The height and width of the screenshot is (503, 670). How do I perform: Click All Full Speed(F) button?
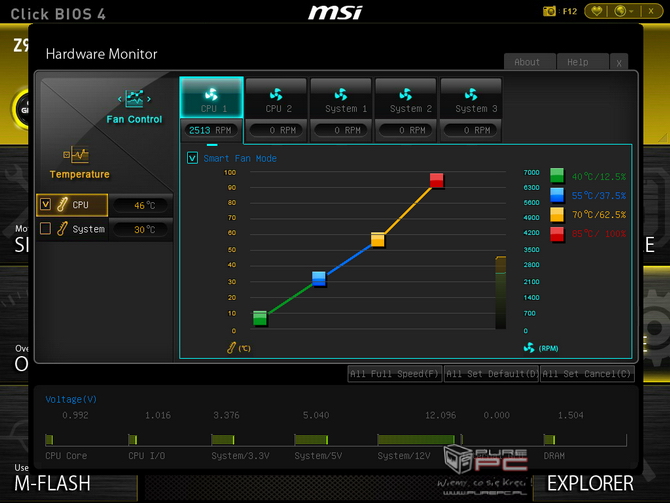(x=394, y=374)
